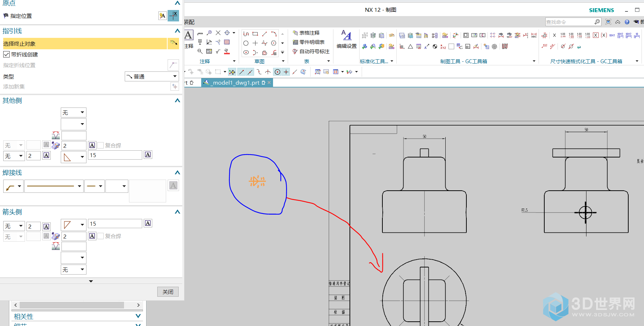
Task: Select the crosshatch area fill icon
Action: click(227, 42)
